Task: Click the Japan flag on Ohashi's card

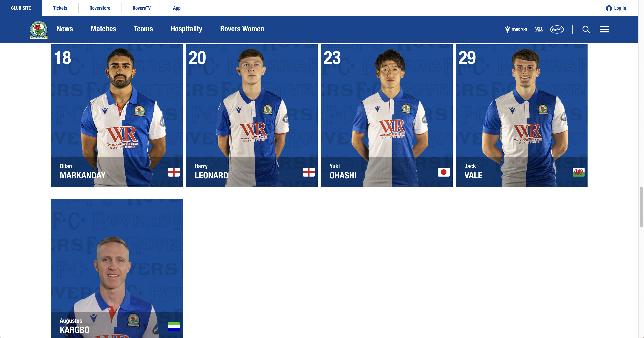Action: click(443, 172)
